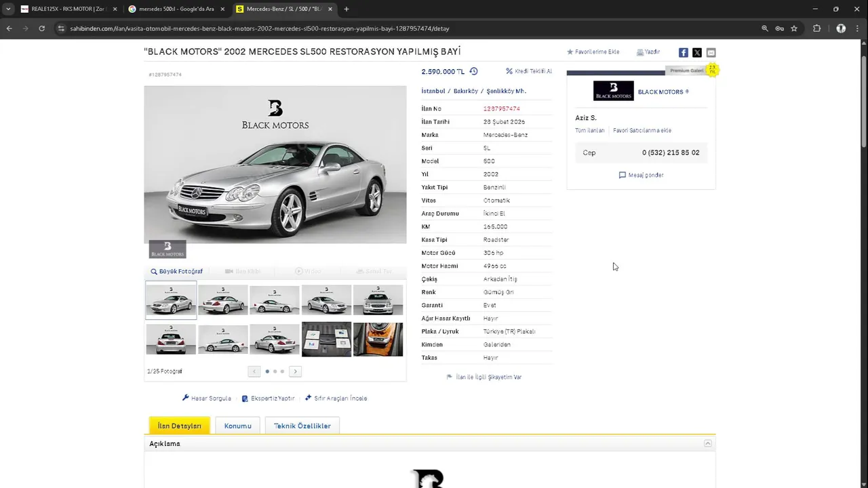Collapse the Açıklama section
The image size is (868, 488).
coord(707,443)
